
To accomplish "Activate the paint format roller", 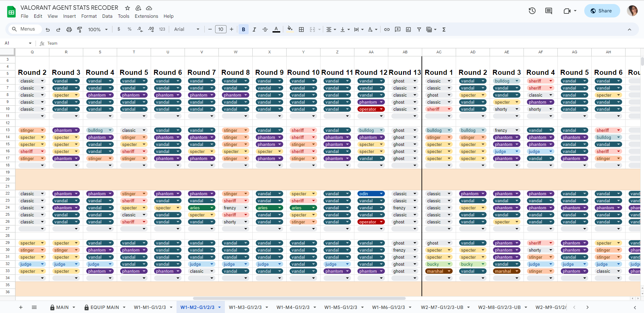I will tap(80, 30).
